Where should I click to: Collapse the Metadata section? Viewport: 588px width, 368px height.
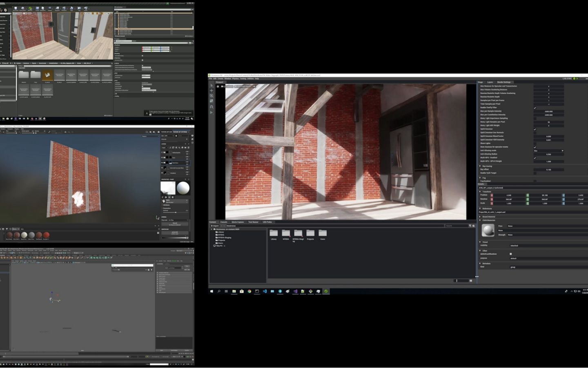(480, 263)
